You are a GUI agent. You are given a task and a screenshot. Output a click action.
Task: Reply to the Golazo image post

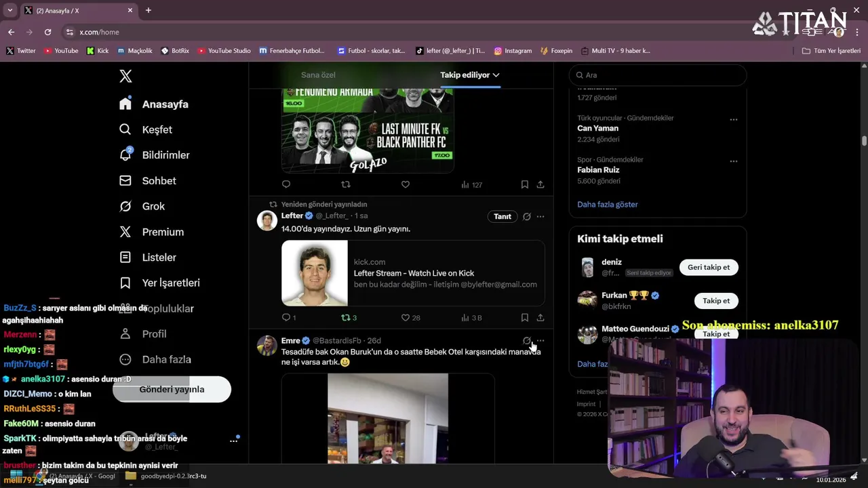pyautogui.click(x=286, y=184)
